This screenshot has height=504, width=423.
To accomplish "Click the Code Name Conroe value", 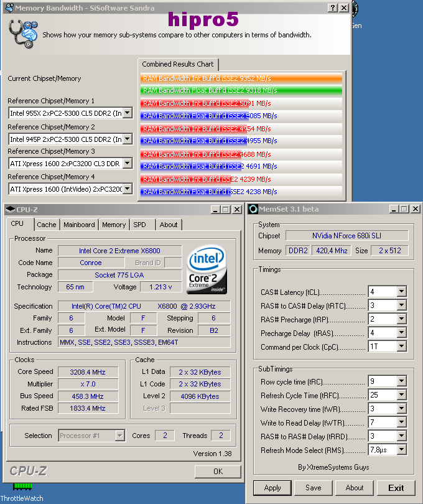I will (x=91, y=263).
